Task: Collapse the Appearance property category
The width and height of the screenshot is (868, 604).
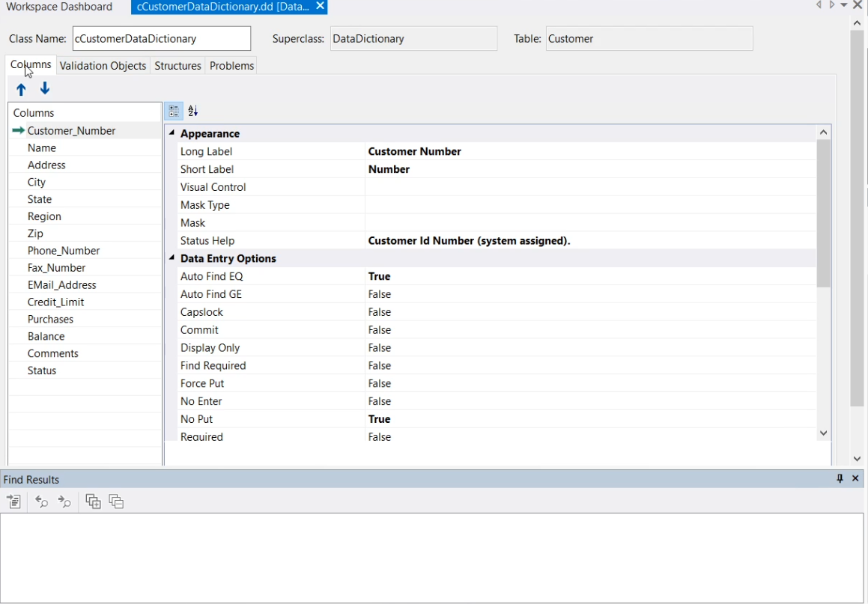Action: coord(172,133)
